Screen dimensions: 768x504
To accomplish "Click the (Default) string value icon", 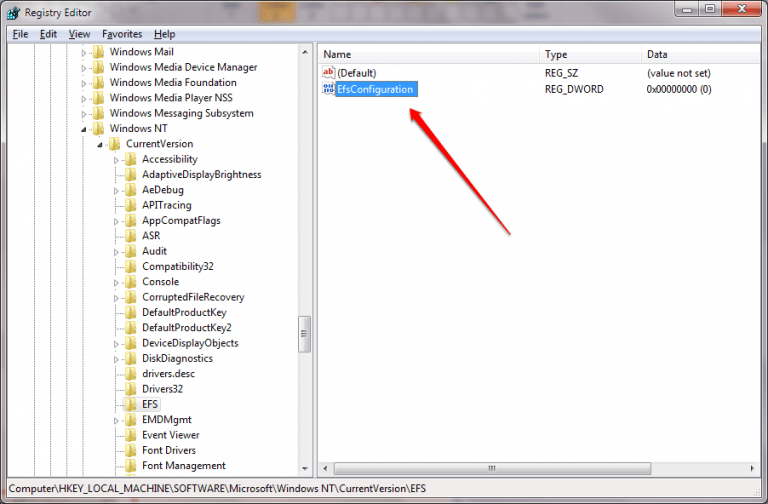I will (x=328, y=72).
